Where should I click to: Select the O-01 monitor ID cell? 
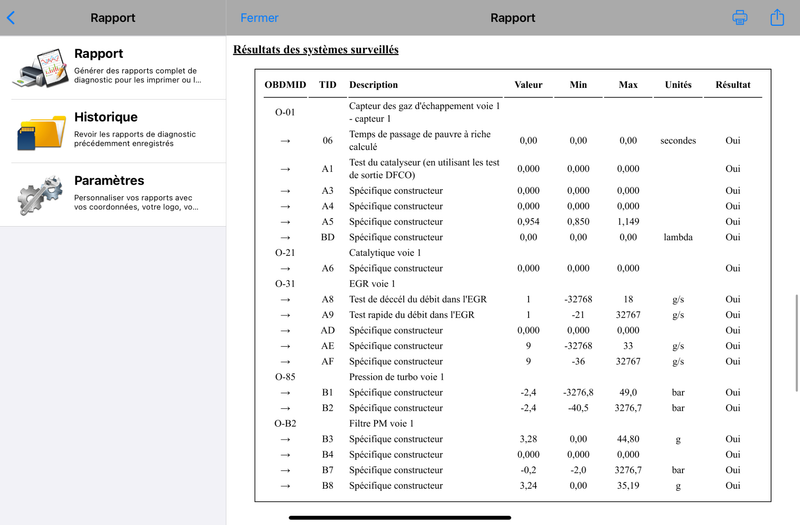[285, 112]
